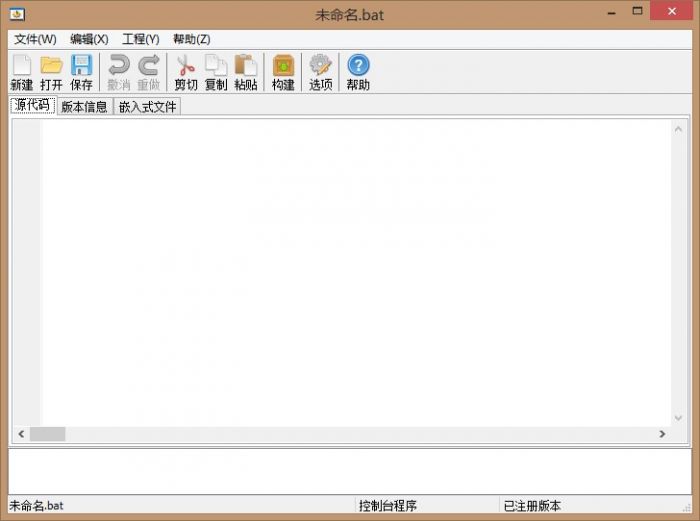Close the 未命名.bat window
Viewport: 700px width, 521px height.
click(672, 11)
